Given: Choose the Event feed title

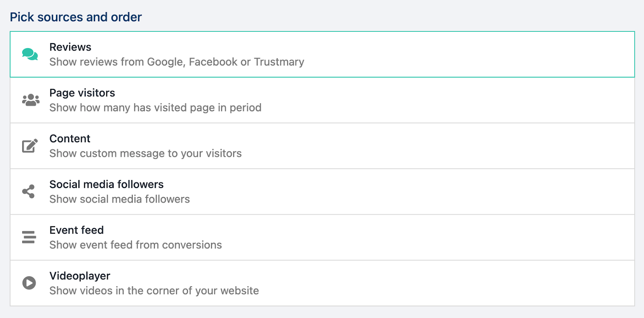Looking at the screenshot, I should click(x=76, y=230).
